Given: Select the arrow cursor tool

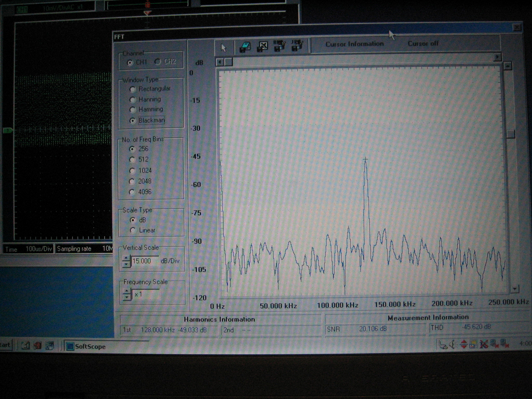Looking at the screenshot, I should (x=223, y=48).
